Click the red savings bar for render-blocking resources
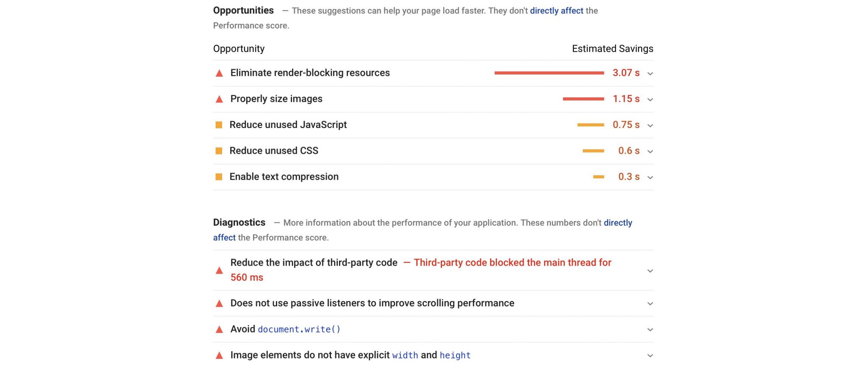This screenshot has height=366, width=868. pos(549,73)
